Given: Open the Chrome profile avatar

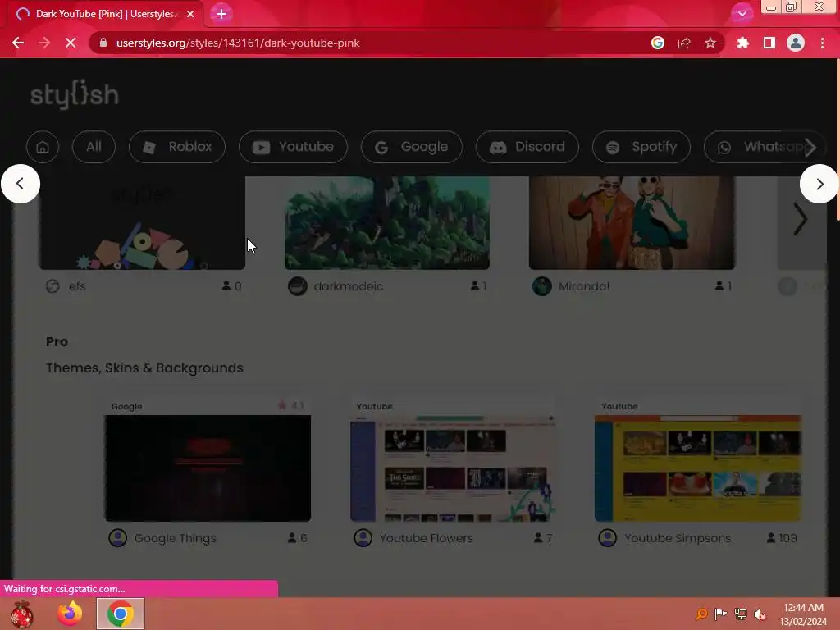Looking at the screenshot, I should (796, 43).
